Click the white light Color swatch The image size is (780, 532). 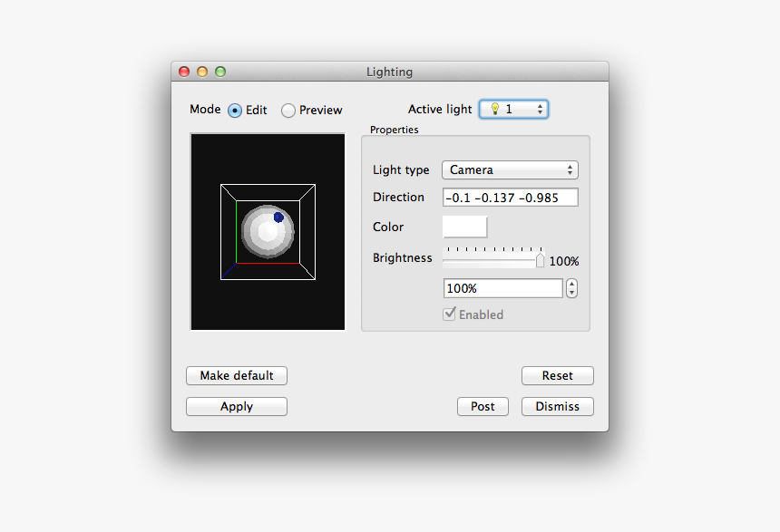tap(464, 227)
